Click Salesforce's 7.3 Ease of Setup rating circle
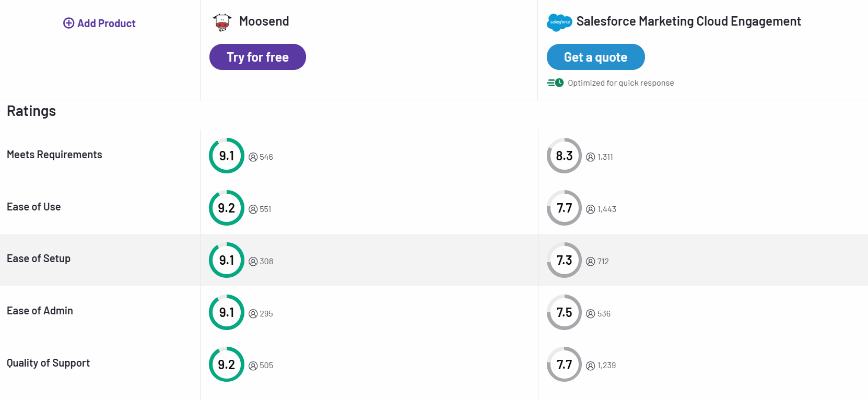This screenshot has width=868, height=400. click(x=564, y=260)
